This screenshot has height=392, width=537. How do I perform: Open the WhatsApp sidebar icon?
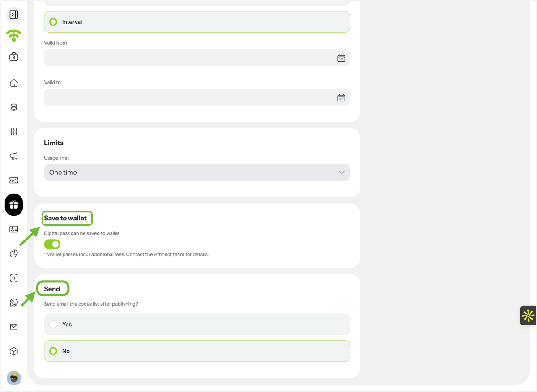pos(14,303)
